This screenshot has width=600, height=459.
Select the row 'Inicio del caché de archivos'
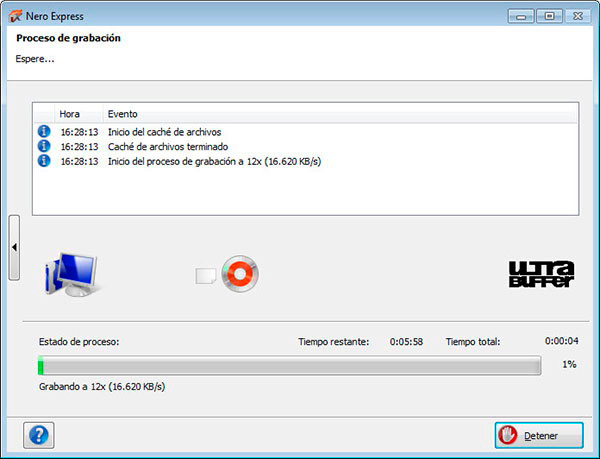[x=305, y=132]
